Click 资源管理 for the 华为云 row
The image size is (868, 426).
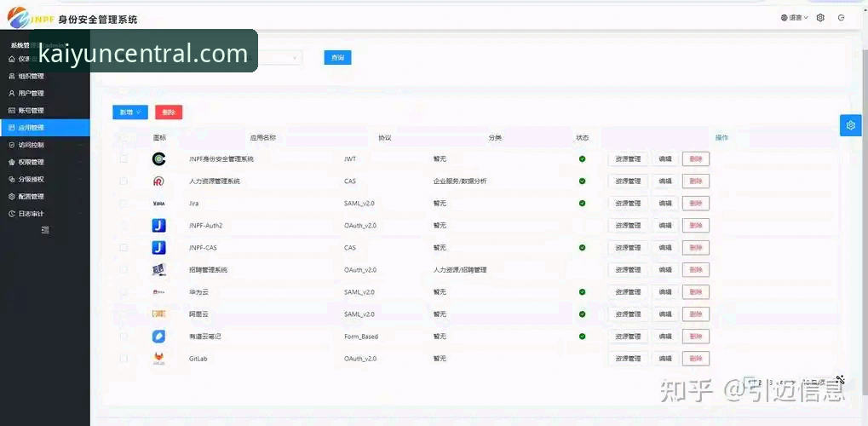(x=628, y=292)
